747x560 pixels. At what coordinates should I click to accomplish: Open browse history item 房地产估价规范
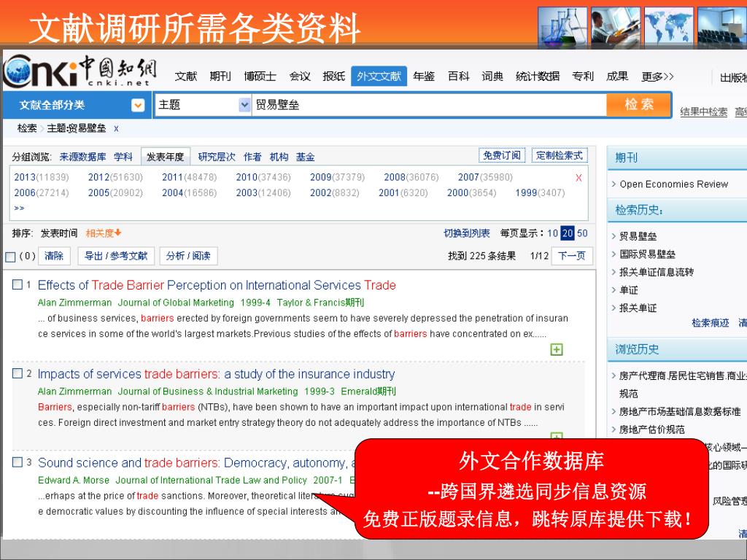coord(651,429)
